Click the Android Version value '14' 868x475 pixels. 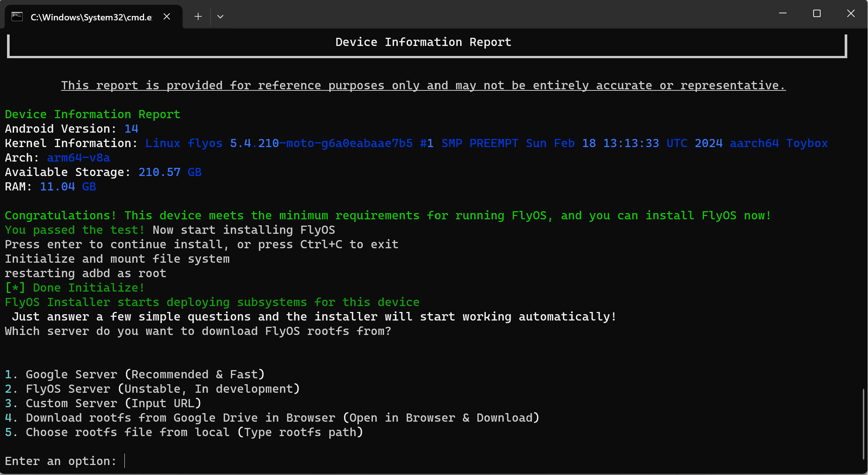(131, 129)
